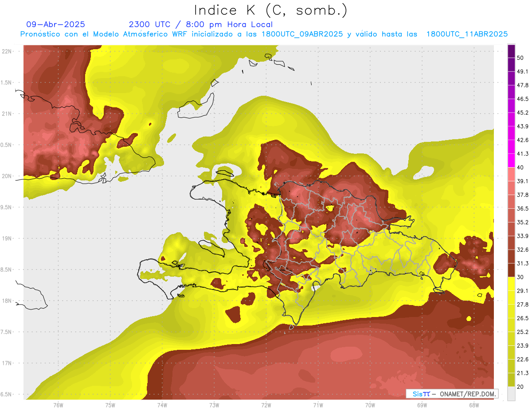The image size is (532, 411).
Task: Click the colorbar label '40'
Action: [521, 168]
